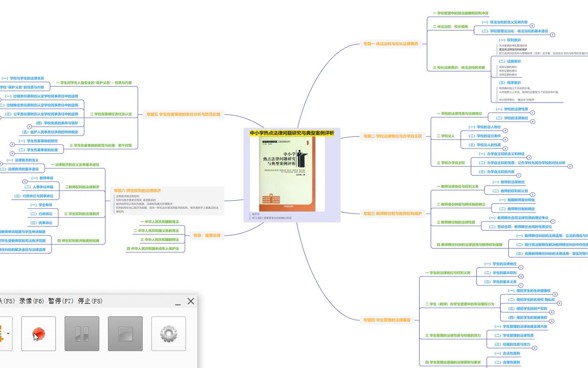Viewport: 588px width, 368px height.
Task: Expand children of 学生的基本权利
Action: (x=521, y=276)
